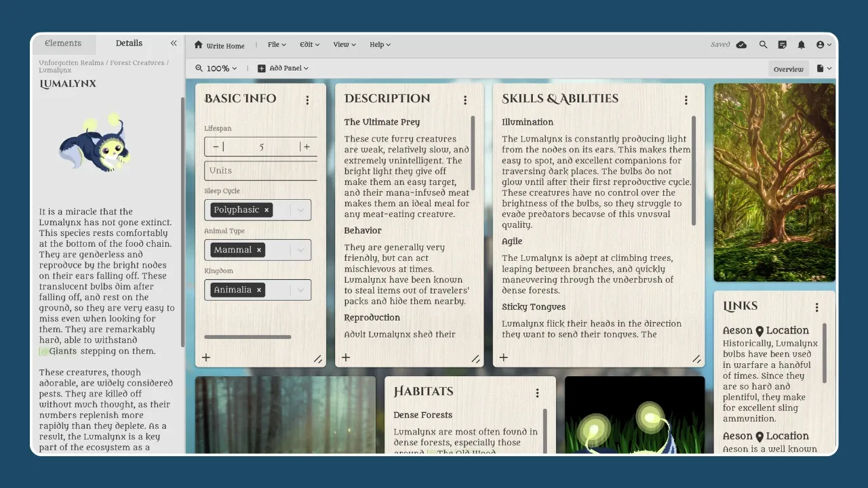
Task: Open Basic Info panel three-dot menu
Action: (307, 100)
